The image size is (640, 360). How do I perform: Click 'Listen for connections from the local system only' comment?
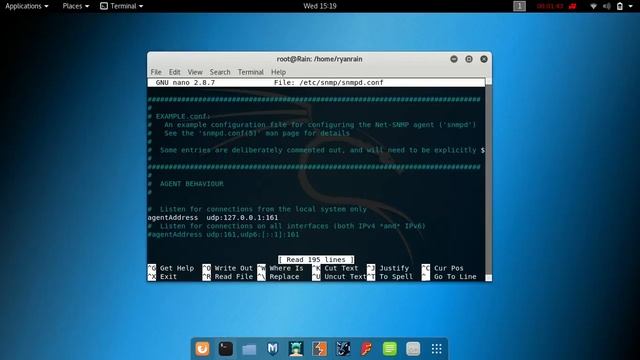tap(263, 209)
